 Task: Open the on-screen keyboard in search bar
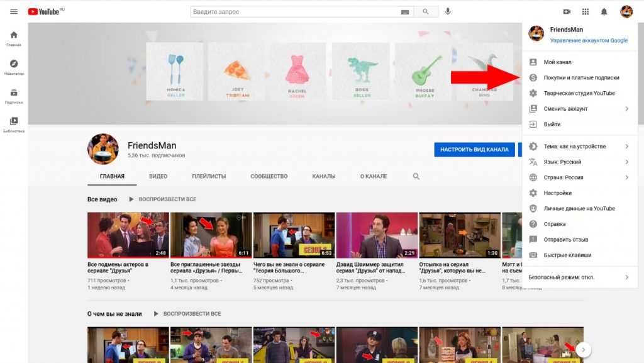coord(405,12)
